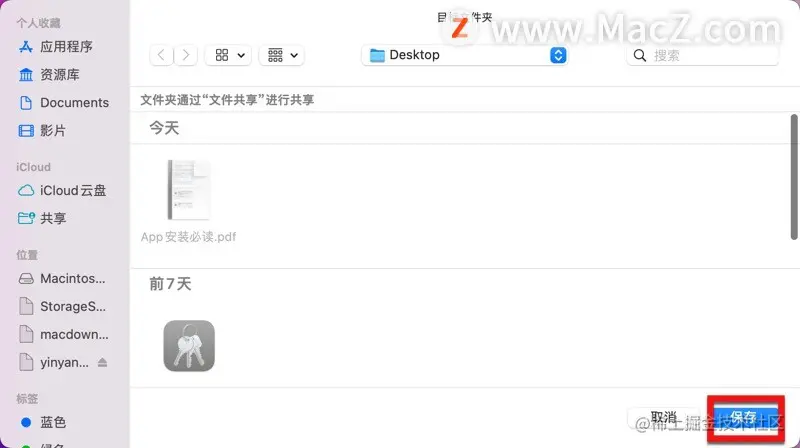Select the 资源库 sidebar item
The height and width of the screenshot is (448, 800).
click(49, 75)
